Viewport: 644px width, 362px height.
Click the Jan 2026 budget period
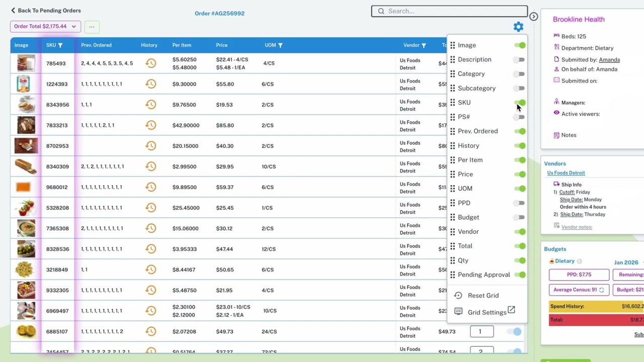626,262
